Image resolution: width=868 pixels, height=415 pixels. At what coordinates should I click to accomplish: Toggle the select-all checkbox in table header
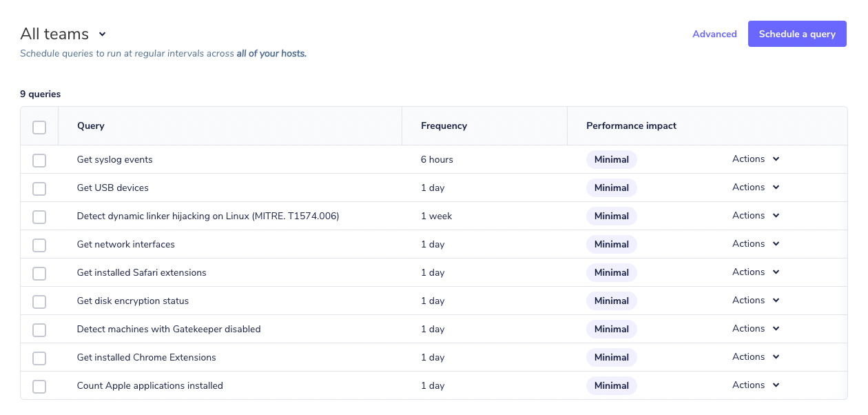click(x=39, y=127)
